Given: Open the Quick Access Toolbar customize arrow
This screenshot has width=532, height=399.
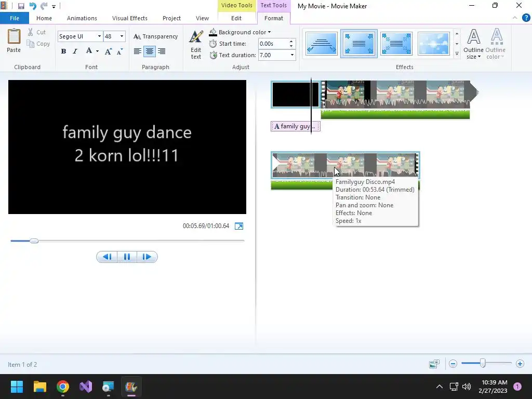Looking at the screenshot, I should pos(54,6).
